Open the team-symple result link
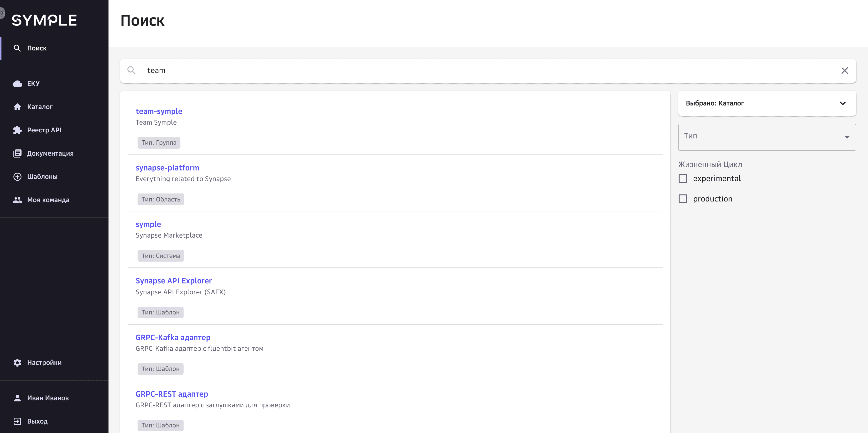The height and width of the screenshot is (433, 868). point(159,111)
